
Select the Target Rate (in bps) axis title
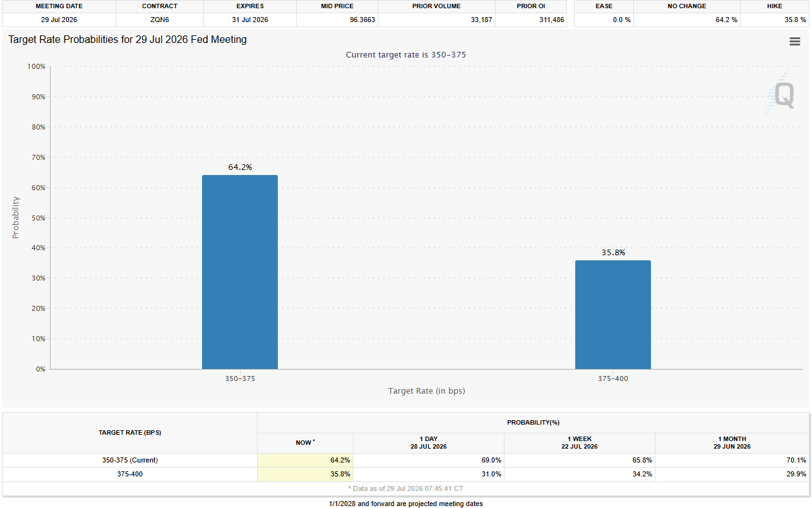pyautogui.click(x=426, y=390)
